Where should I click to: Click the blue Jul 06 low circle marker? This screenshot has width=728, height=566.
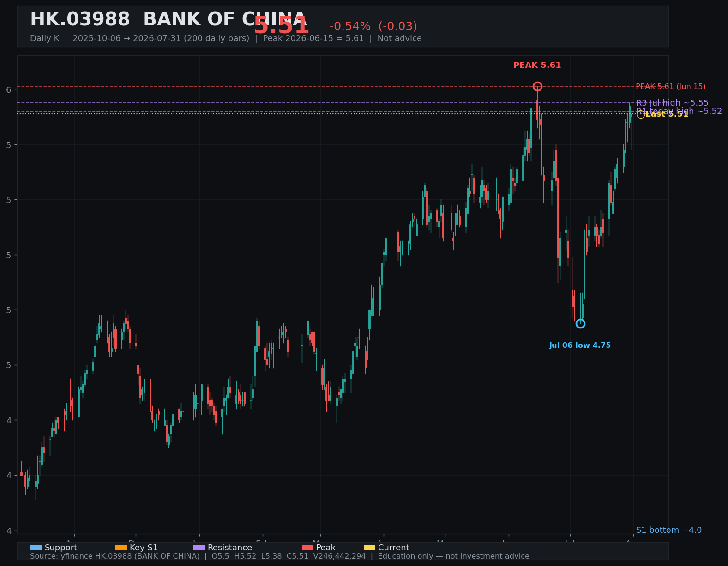click(x=580, y=323)
